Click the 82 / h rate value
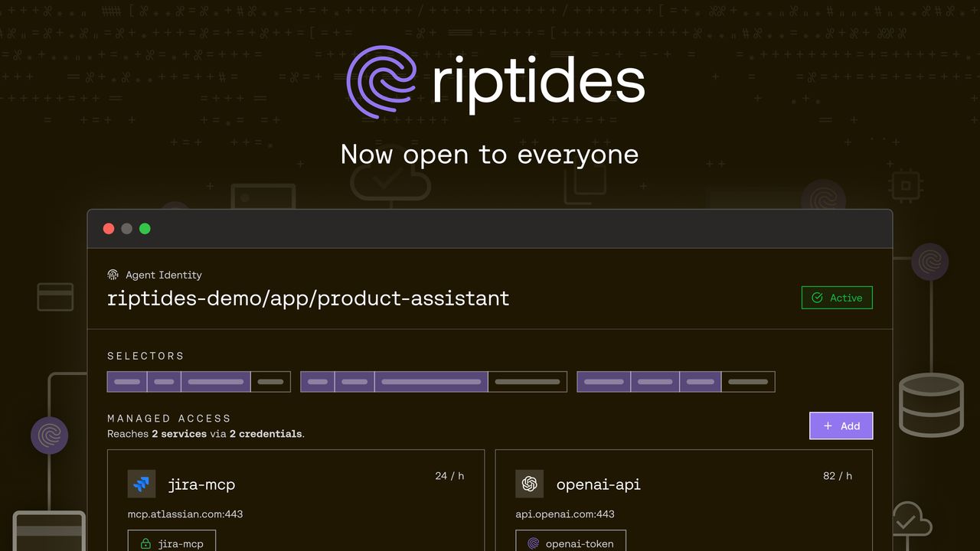 838,475
